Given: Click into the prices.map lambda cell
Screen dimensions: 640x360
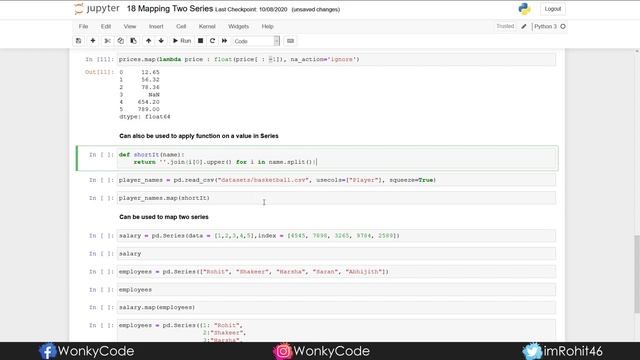Looking at the screenshot, I should coord(336,59).
